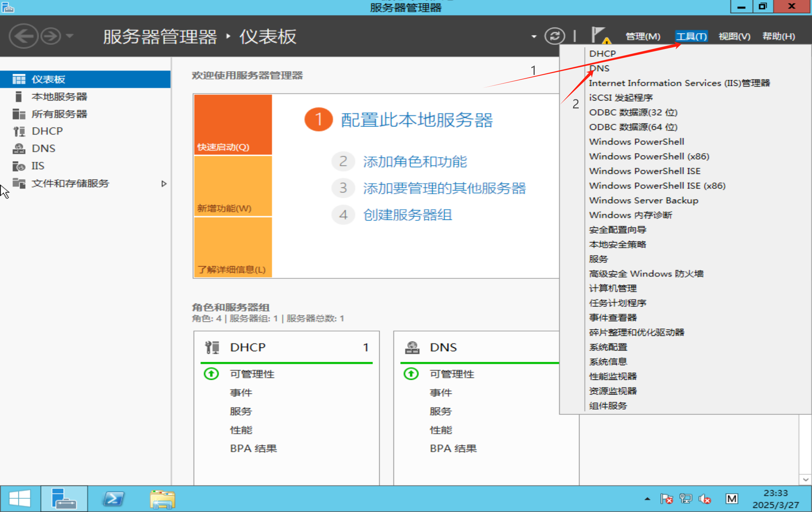The width and height of the screenshot is (812, 512).
Task: Click the back navigation arrow
Action: click(x=24, y=36)
